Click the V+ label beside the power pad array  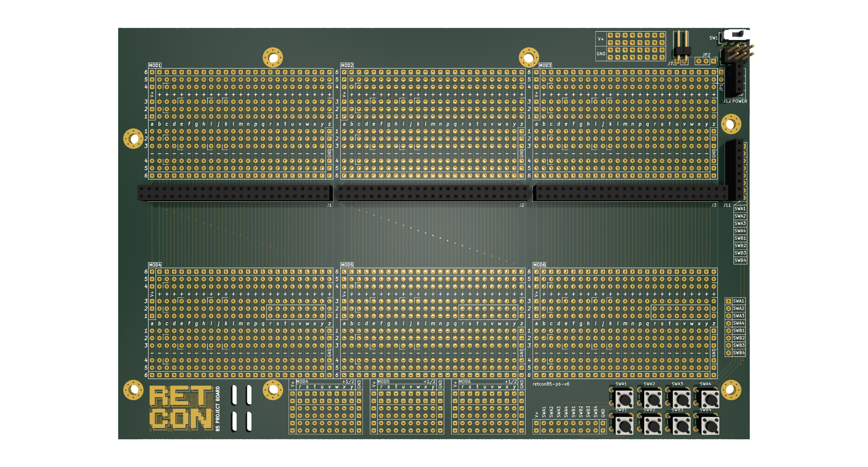coord(601,39)
